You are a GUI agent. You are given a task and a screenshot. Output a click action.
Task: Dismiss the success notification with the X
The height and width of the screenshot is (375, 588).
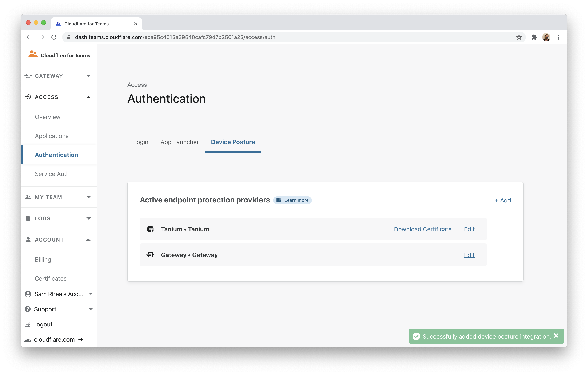[556, 336]
